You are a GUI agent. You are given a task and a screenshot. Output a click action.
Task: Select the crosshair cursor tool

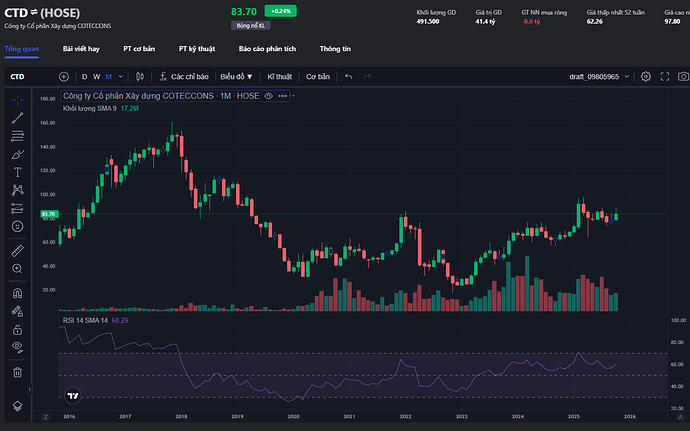18,100
